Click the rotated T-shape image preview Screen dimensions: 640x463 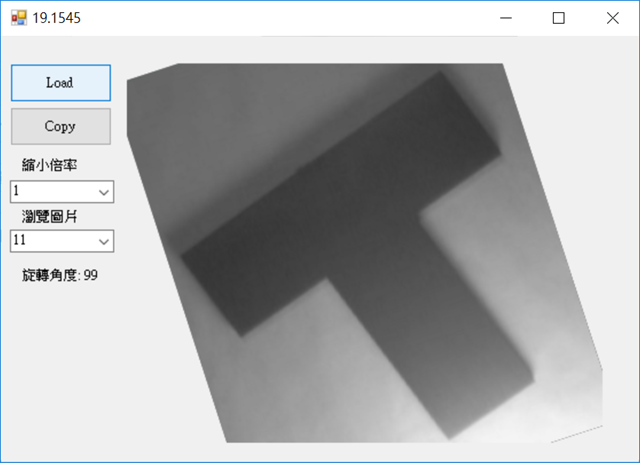tap(364, 253)
